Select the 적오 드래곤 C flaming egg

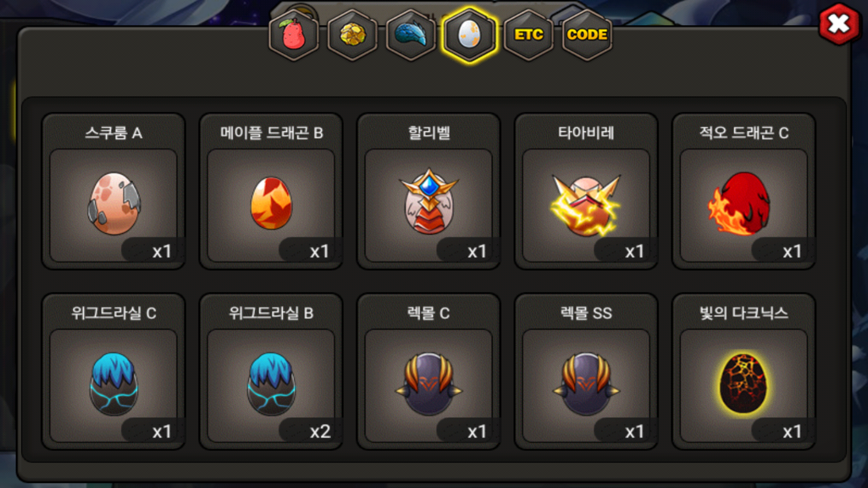[x=744, y=191]
